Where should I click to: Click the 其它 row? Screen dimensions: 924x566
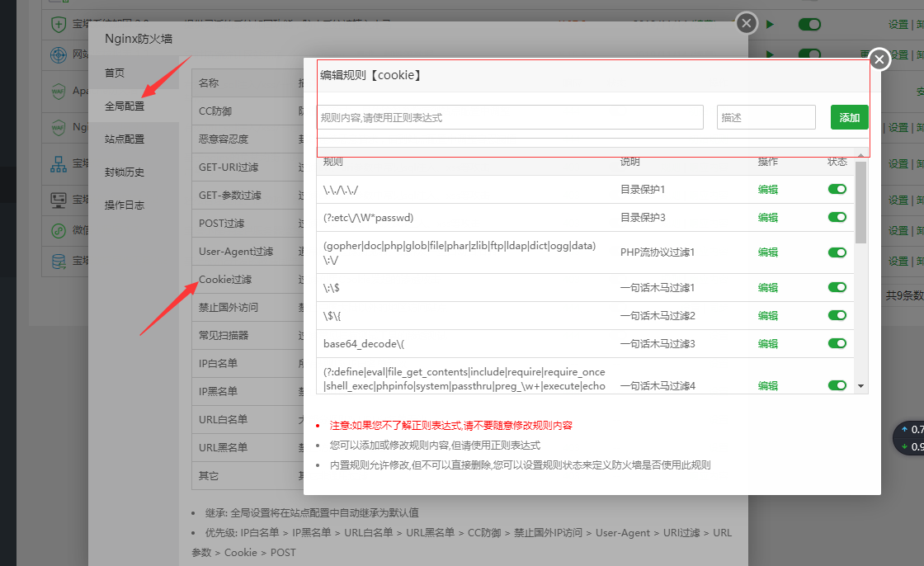[x=247, y=475]
